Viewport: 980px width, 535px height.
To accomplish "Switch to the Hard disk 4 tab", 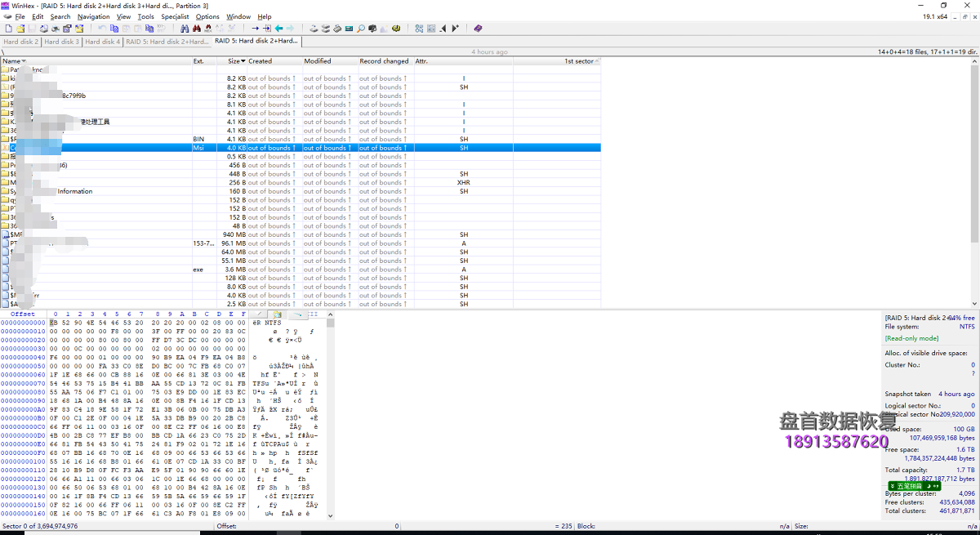I will pos(102,42).
